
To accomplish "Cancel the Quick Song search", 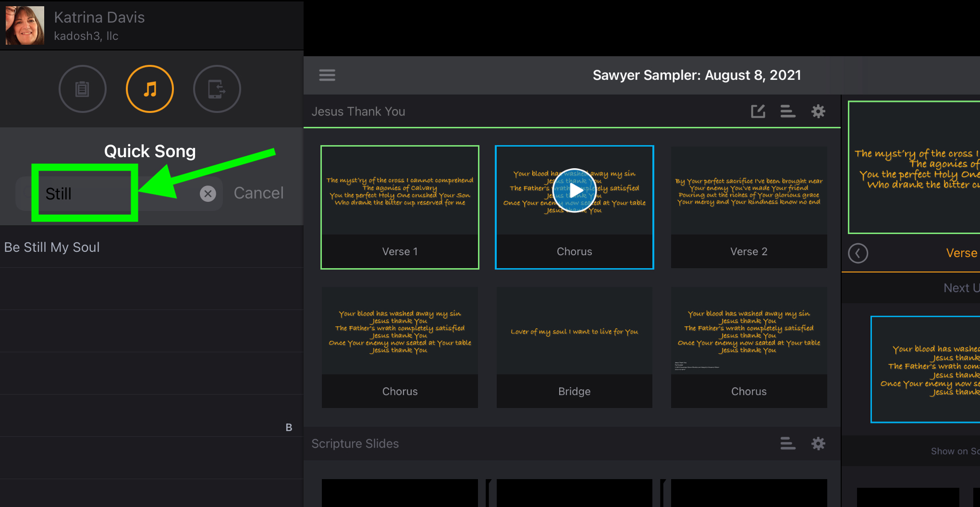I will coord(258,193).
